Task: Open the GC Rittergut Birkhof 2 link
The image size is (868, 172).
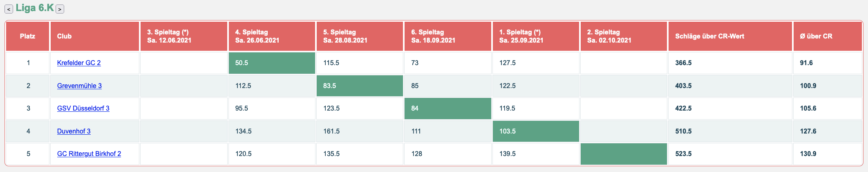Action: coord(89,154)
